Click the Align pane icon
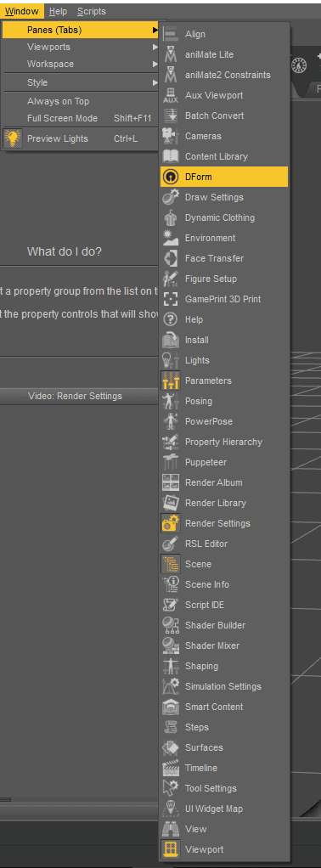Viewport: 321px width, 868px height. 171,34
